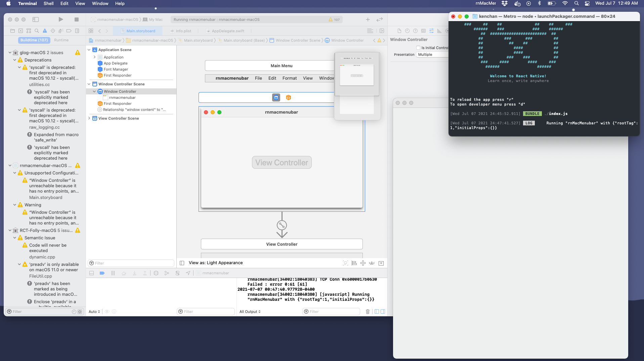The width and height of the screenshot is (644, 361).
Task: Open the Test navigator diamond icon
Action: coord(53,31)
